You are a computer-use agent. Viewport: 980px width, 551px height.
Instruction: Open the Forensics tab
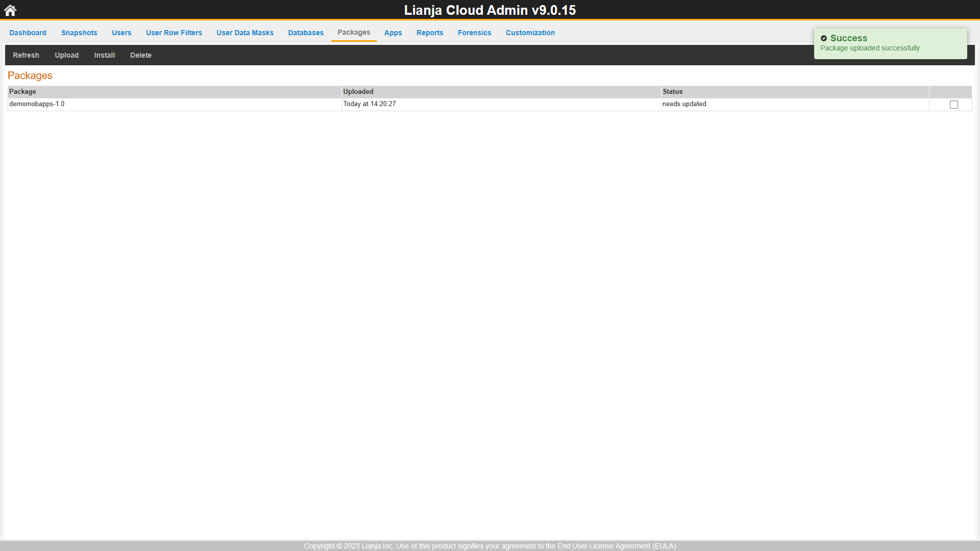pos(474,33)
